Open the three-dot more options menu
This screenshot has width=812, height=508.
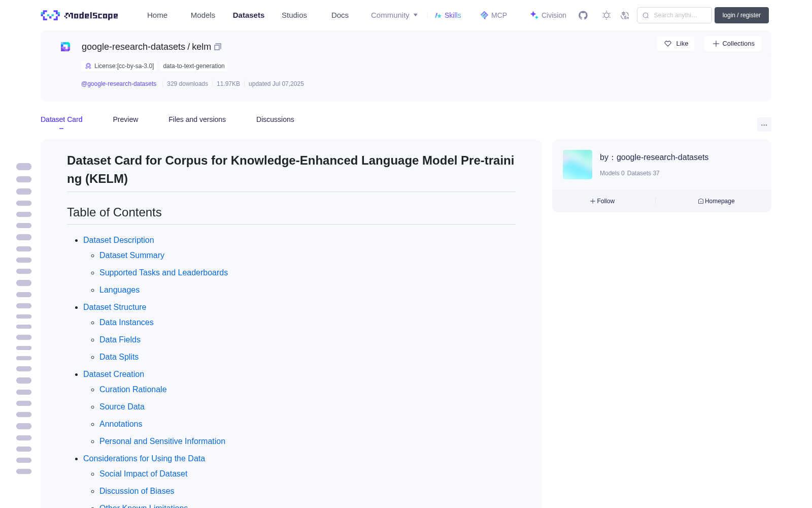click(764, 124)
